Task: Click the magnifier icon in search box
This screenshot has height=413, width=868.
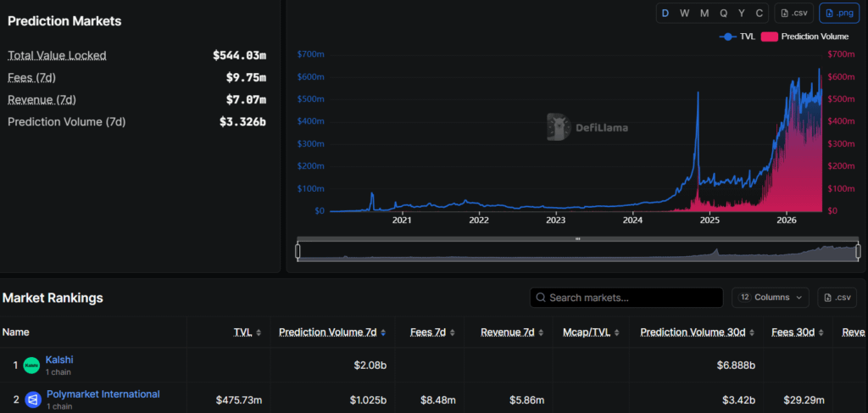Action: (542, 298)
